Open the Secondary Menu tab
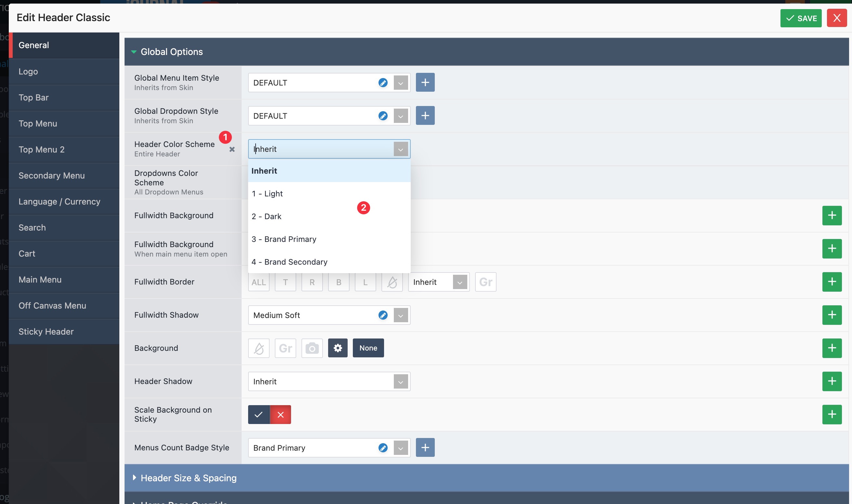The height and width of the screenshot is (504, 852). click(64, 176)
